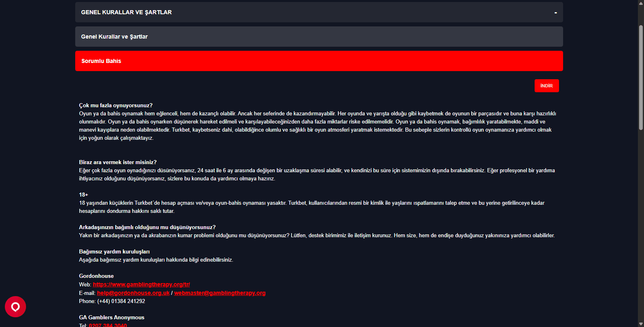The width and height of the screenshot is (644, 327).
Task: Select the red Sorumlu Bahis item
Action: click(319, 61)
